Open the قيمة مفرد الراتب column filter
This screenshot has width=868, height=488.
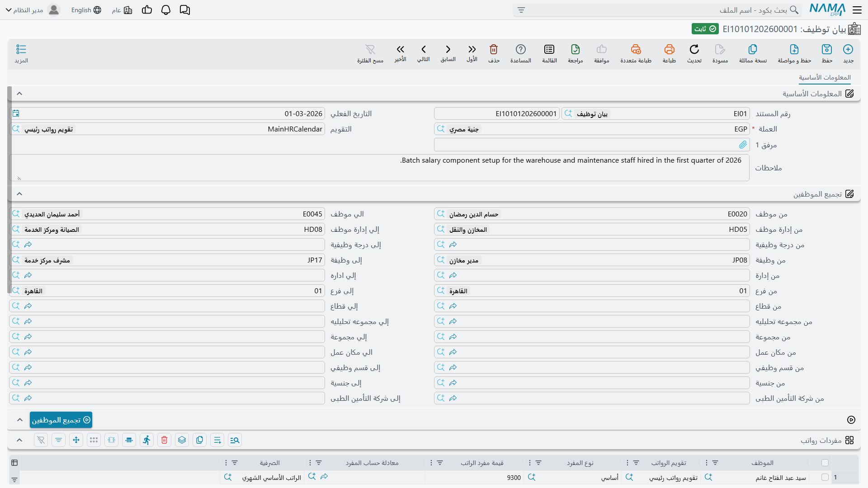(x=440, y=463)
